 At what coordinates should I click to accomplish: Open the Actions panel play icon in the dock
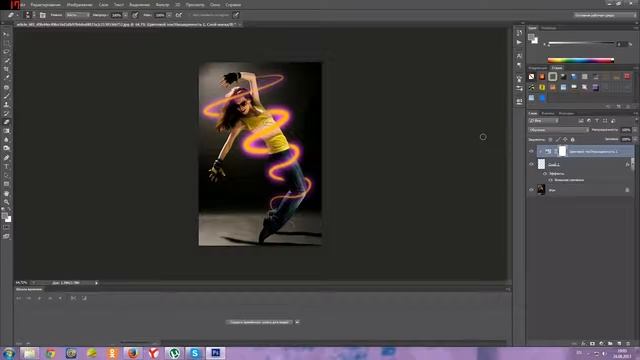pyautogui.click(x=519, y=42)
